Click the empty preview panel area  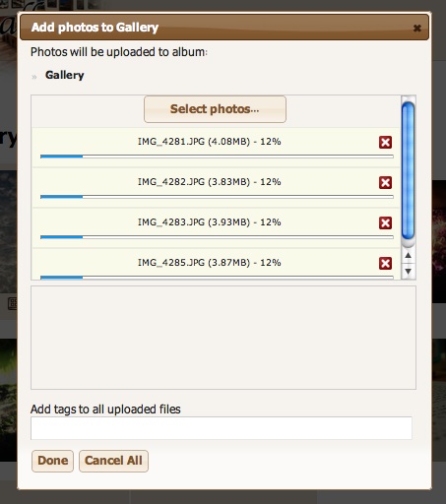[223, 338]
